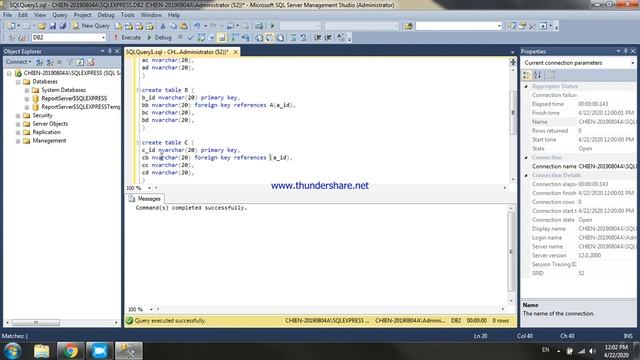Toggle Include Actual Execution Plan
Screen dimensions: 640x360
(234, 38)
